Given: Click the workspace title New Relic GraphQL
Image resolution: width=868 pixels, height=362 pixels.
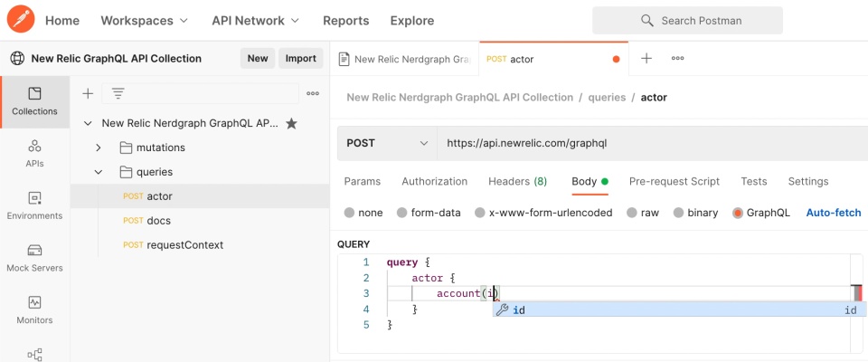Looking at the screenshot, I should tap(117, 58).
